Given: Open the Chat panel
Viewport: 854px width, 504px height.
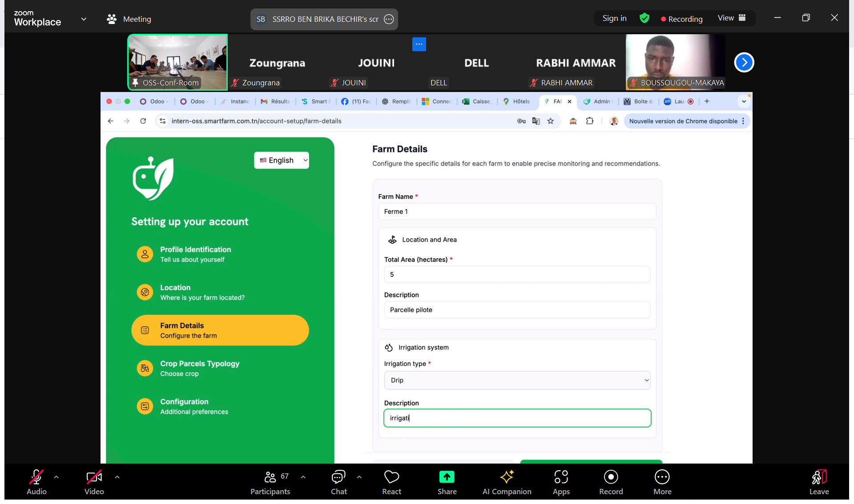Looking at the screenshot, I should click(x=338, y=477).
